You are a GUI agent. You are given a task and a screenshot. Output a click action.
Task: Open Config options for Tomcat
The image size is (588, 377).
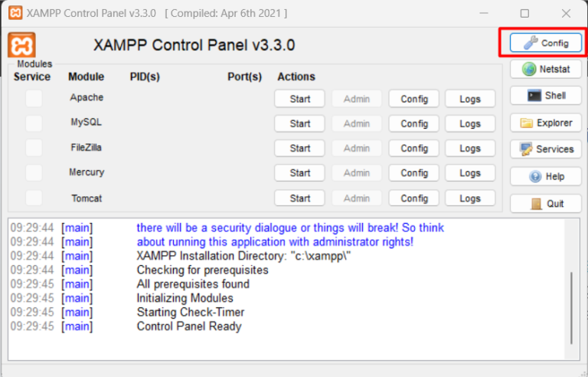[414, 198]
